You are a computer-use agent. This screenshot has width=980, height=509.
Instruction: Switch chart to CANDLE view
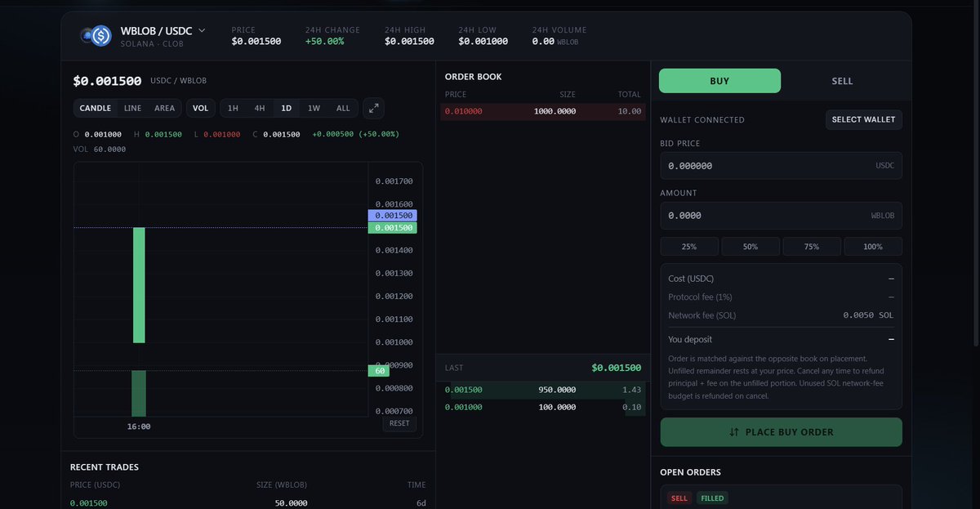[x=96, y=108]
